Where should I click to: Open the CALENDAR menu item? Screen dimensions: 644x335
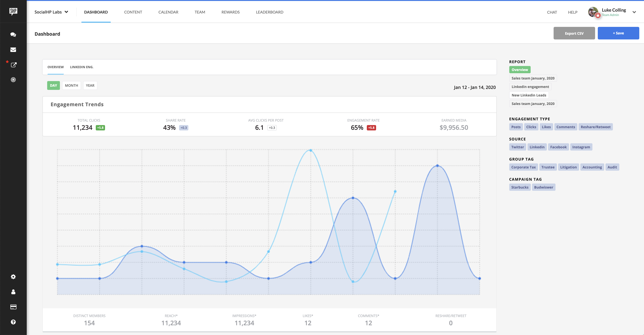(168, 12)
